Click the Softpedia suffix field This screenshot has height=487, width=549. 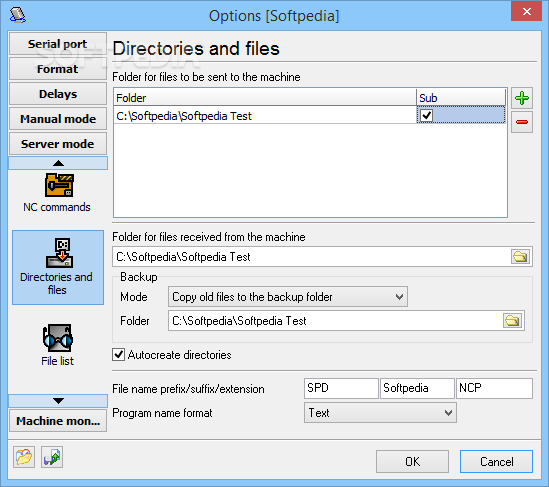(x=417, y=388)
